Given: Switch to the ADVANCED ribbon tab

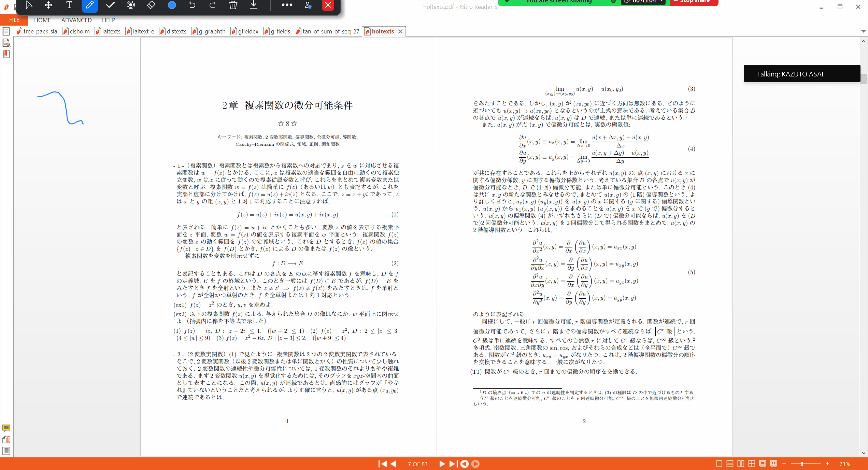Looking at the screenshot, I should pyautogui.click(x=76, y=20).
